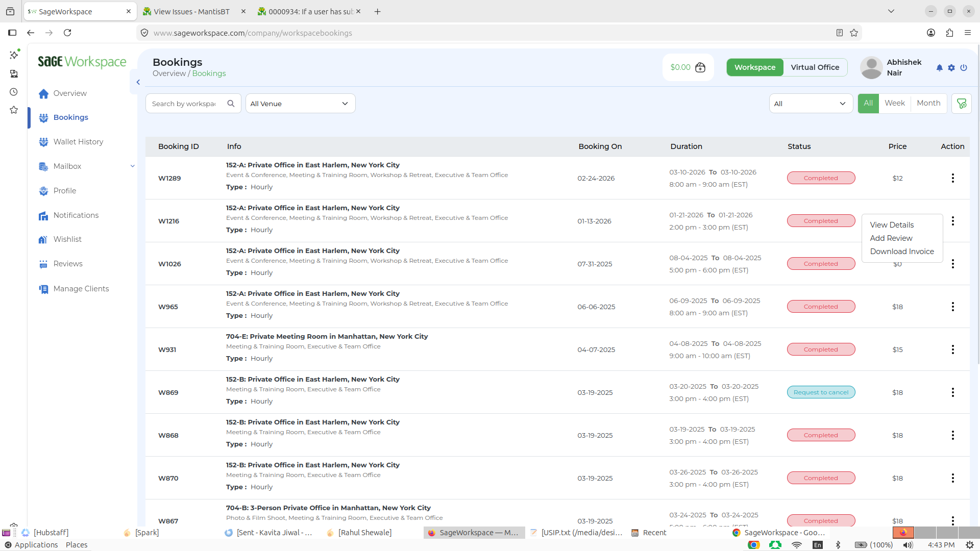Switch booking view to Week
Image resolution: width=980 pixels, height=551 pixels.
(x=895, y=103)
